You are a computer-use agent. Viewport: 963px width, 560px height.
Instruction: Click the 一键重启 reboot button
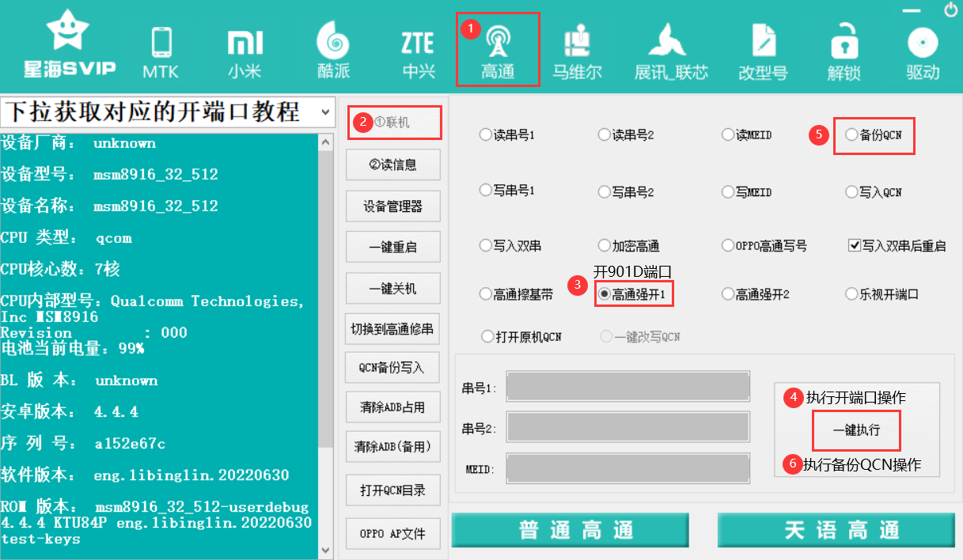(x=393, y=248)
